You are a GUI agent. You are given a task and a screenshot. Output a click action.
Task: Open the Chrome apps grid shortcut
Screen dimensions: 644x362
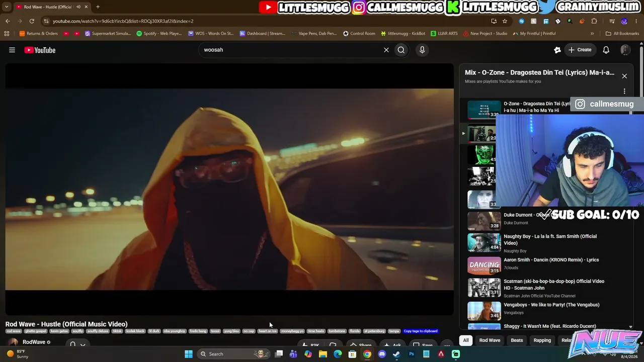[7, 34]
